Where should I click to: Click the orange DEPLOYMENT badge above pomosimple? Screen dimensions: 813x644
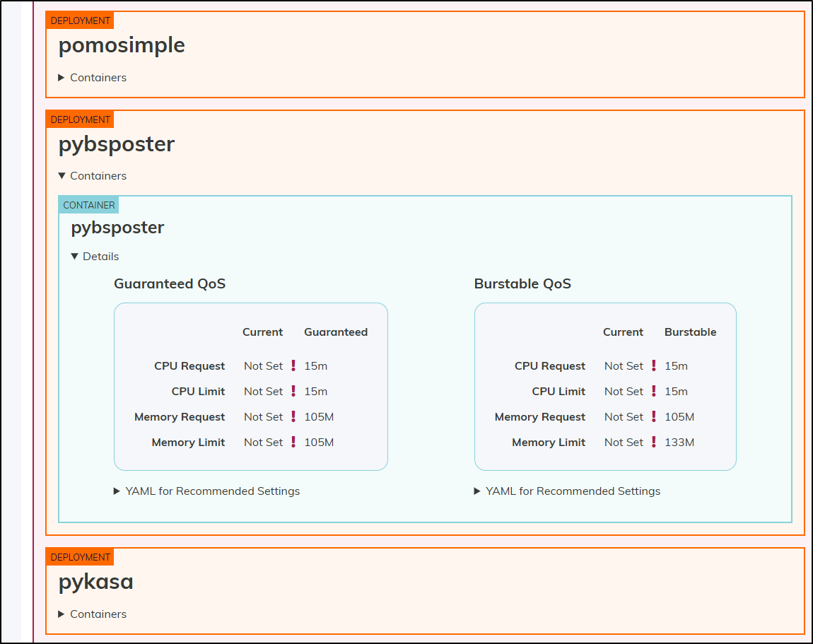(80, 21)
